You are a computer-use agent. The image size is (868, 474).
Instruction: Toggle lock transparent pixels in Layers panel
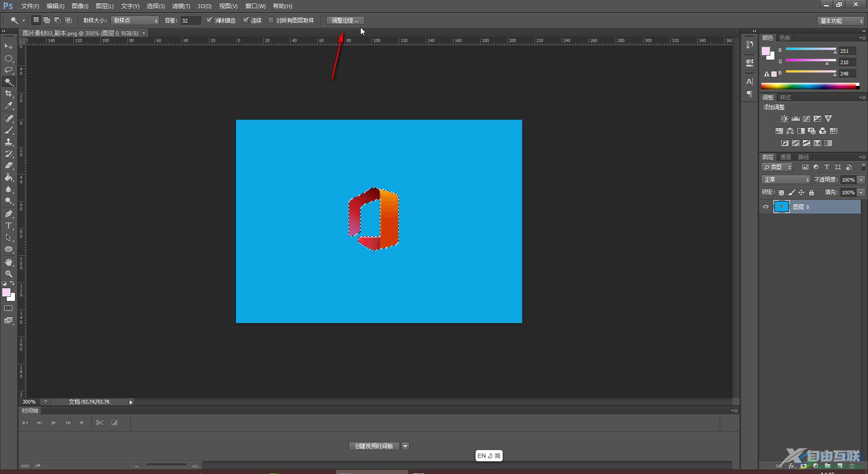(x=781, y=192)
